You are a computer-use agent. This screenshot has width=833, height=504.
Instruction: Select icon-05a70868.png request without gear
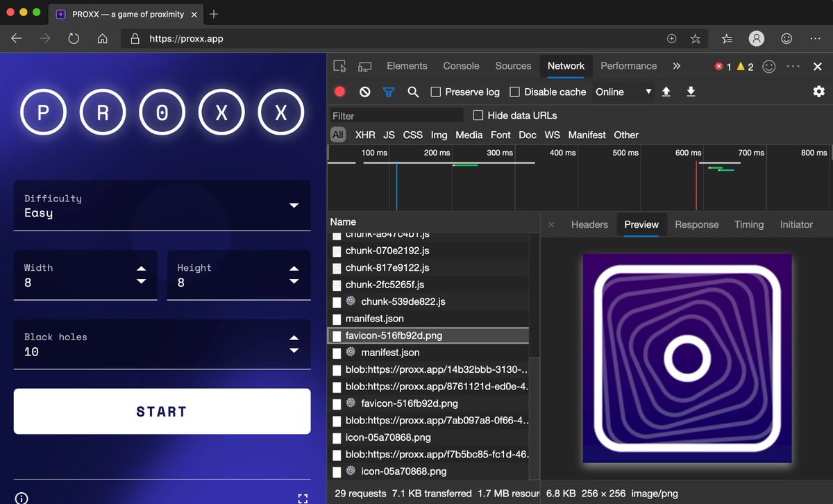[x=388, y=437]
